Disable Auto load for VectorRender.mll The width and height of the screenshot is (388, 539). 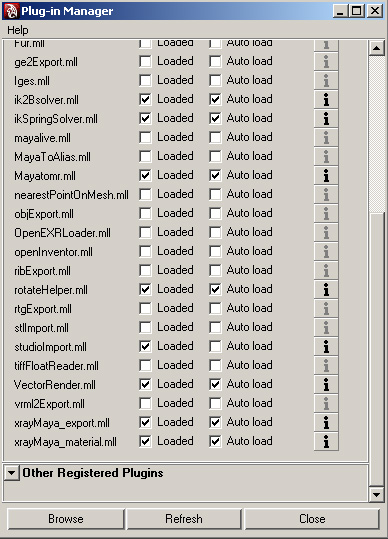(215, 384)
